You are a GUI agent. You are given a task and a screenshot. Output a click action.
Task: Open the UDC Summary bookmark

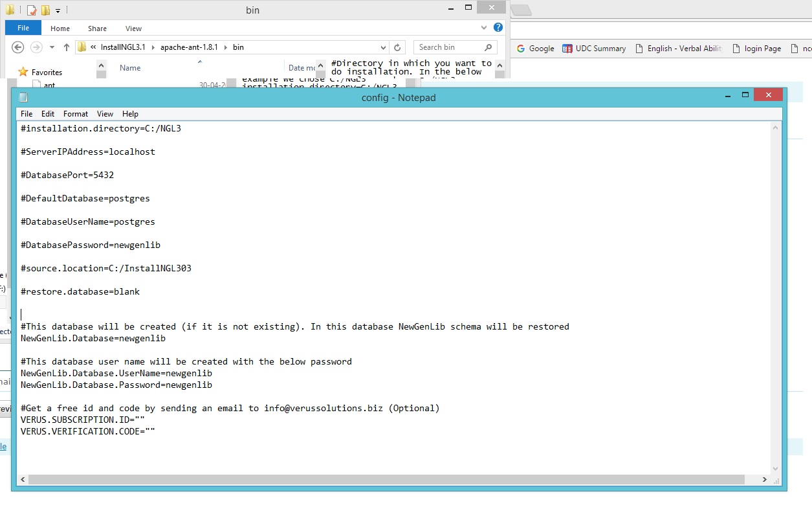[594, 49]
